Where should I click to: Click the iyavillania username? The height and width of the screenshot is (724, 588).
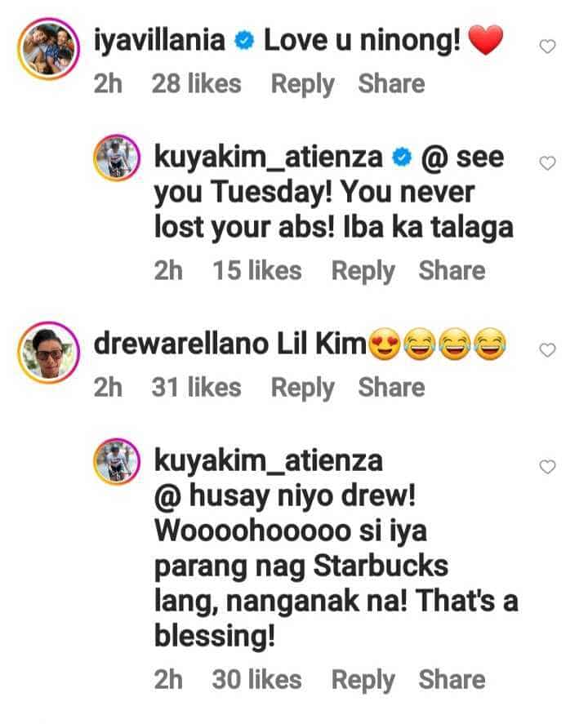pos(159,41)
